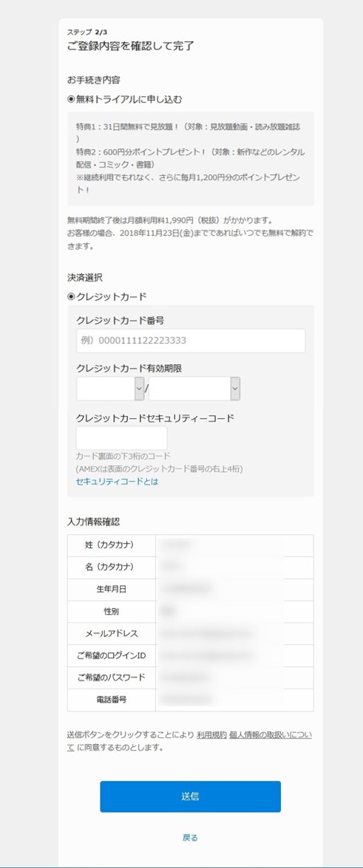Click the expiry month dropdown arrow
This screenshot has width=363, height=868.
pyautogui.click(x=139, y=389)
